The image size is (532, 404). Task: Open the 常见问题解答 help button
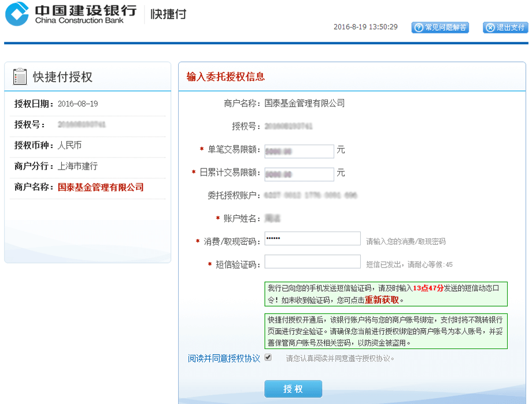[440, 28]
